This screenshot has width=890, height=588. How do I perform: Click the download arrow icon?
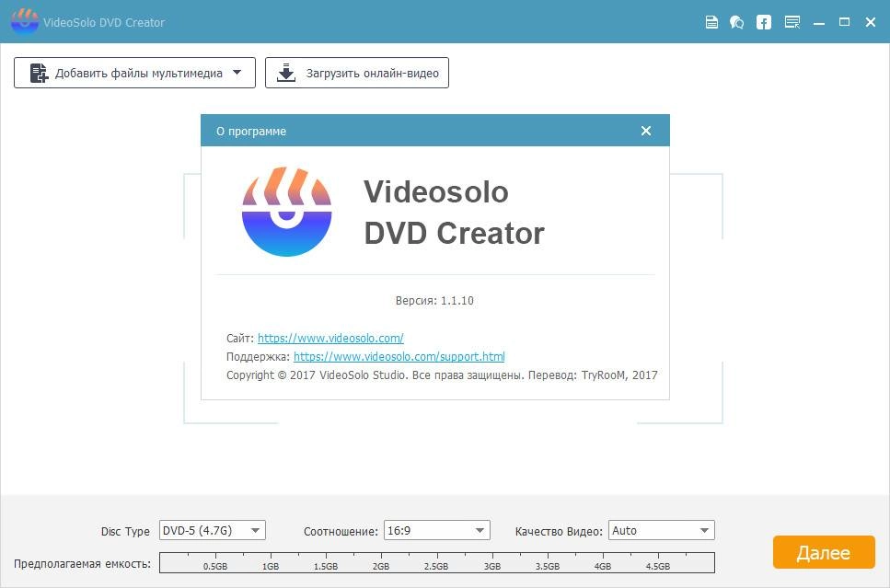point(286,73)
